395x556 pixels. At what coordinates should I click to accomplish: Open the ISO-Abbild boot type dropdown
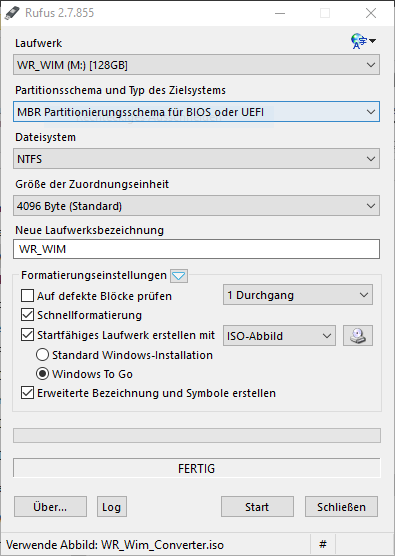point(279,335)
